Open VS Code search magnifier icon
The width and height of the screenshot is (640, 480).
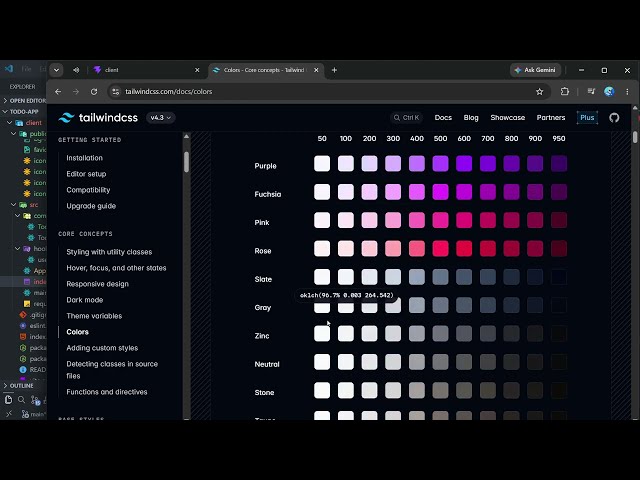(x=22, y=400)
